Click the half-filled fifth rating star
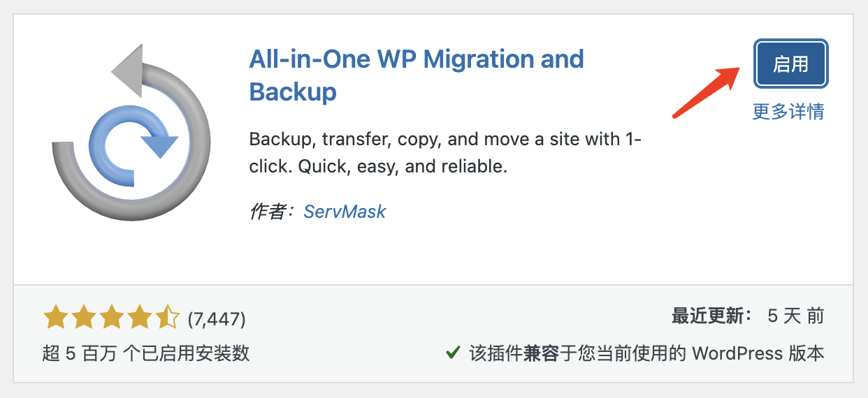 pos(168,318)
